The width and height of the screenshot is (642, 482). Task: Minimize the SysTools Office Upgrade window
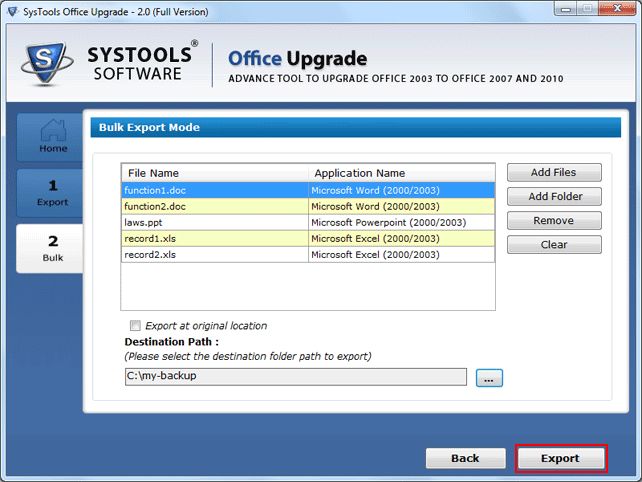(566, 9)
